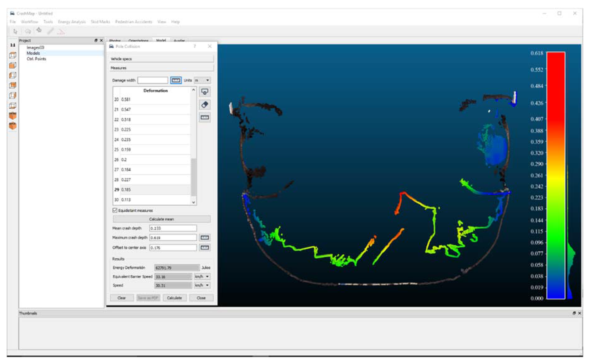
Task: Open the Energy Analysis menu
Action: click(x=72, y=22)
